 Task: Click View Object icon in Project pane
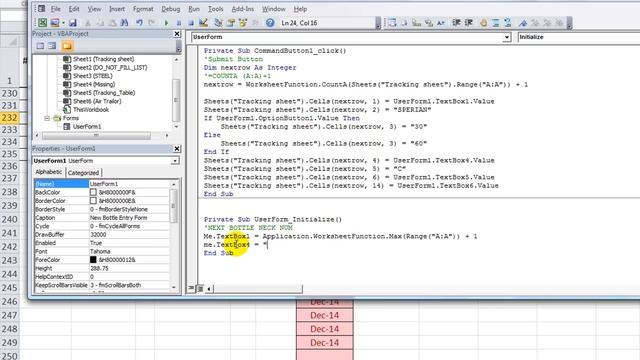[x=52, y=46]
